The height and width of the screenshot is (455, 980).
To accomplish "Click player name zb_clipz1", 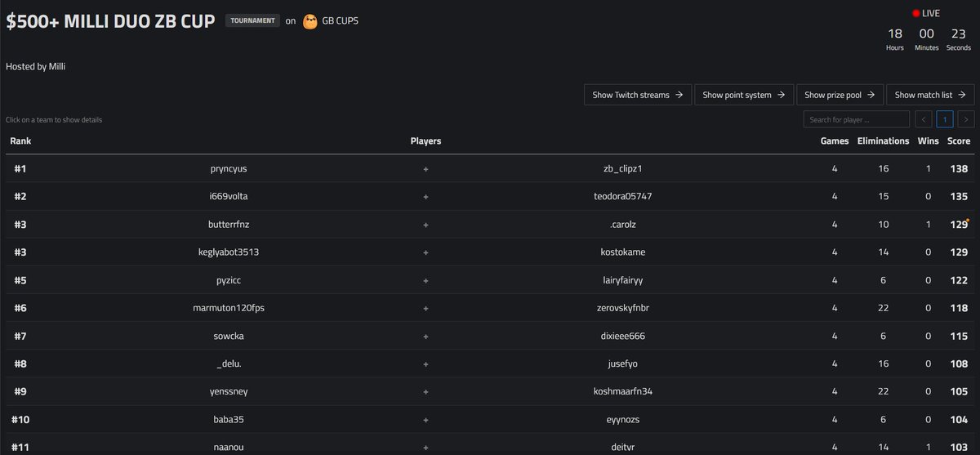I will [x=622, y=168].
